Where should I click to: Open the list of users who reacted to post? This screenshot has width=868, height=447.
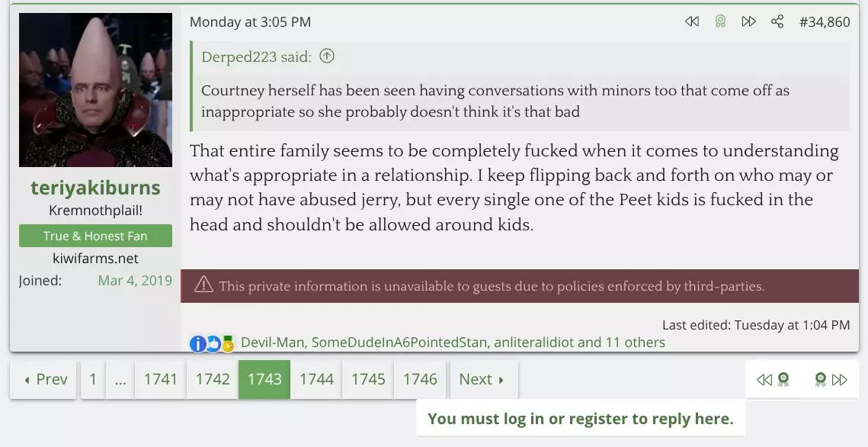tap(453, 342)
